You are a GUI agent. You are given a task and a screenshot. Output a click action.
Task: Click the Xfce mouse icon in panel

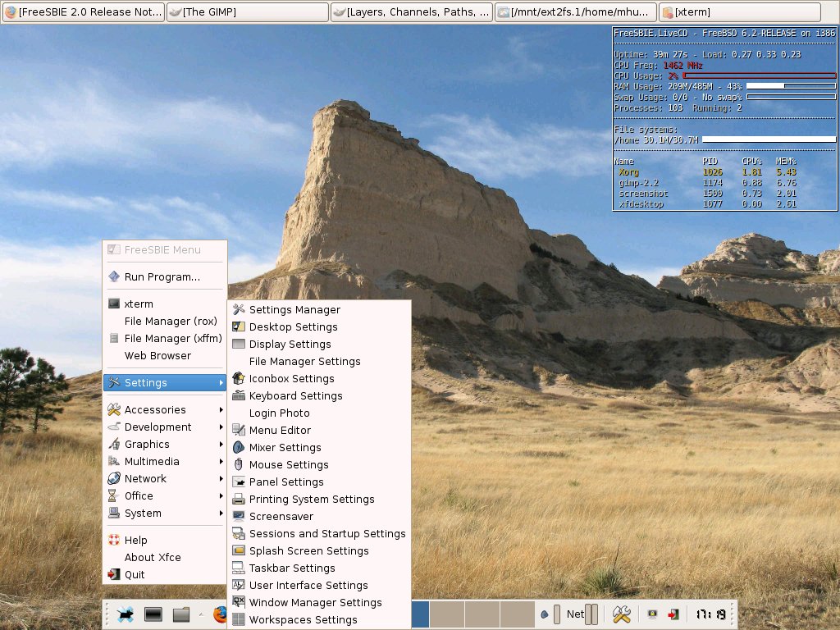click(126, 614)
